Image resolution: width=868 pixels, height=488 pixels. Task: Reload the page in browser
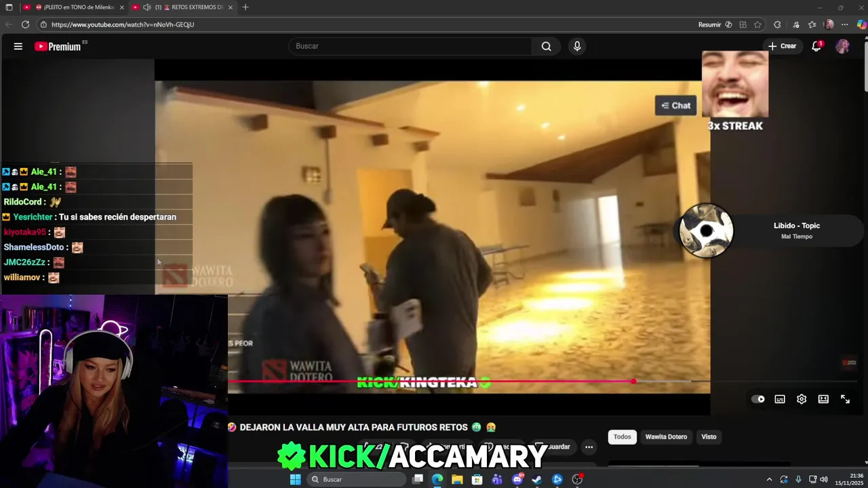[x=25, y=24]
